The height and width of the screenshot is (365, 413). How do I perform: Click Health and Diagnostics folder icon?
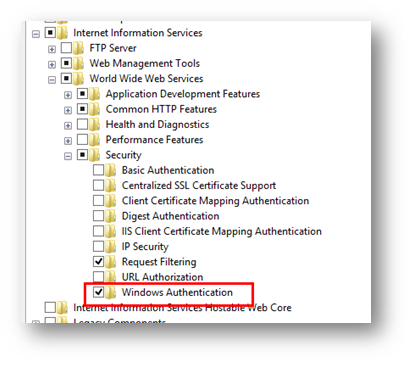pos(94,124)
